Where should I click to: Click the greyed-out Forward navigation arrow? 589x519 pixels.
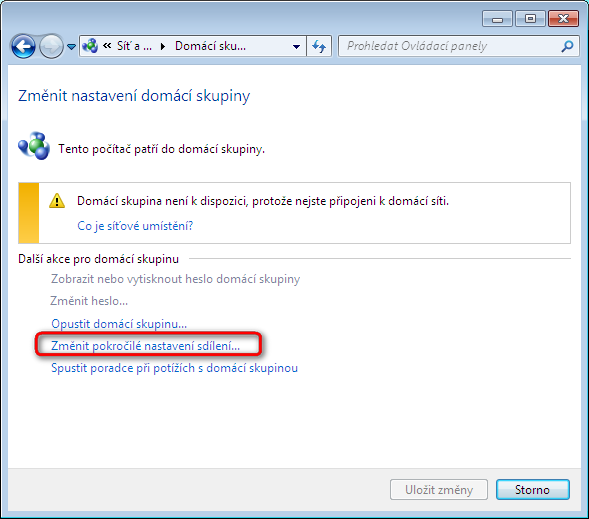[51, 47]
